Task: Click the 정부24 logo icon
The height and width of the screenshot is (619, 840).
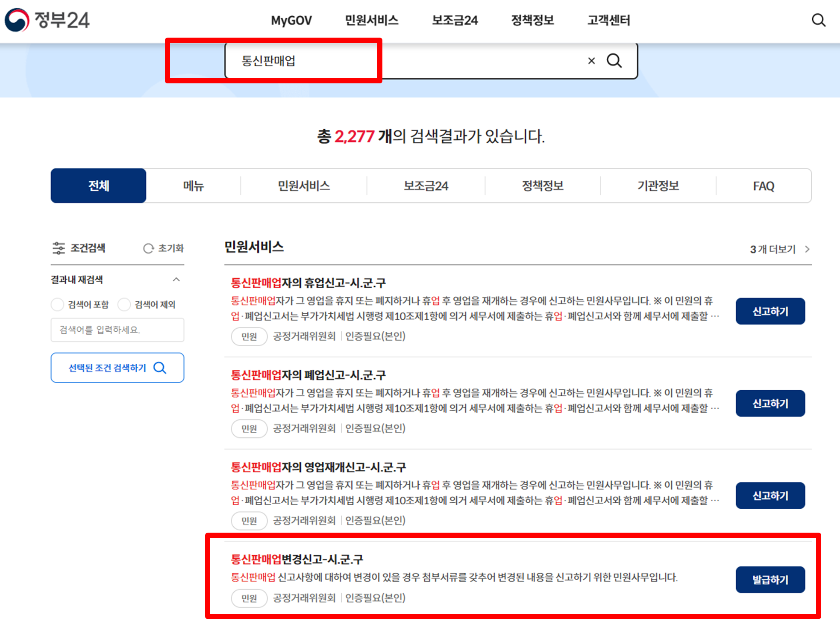Action: click(17, 20)
